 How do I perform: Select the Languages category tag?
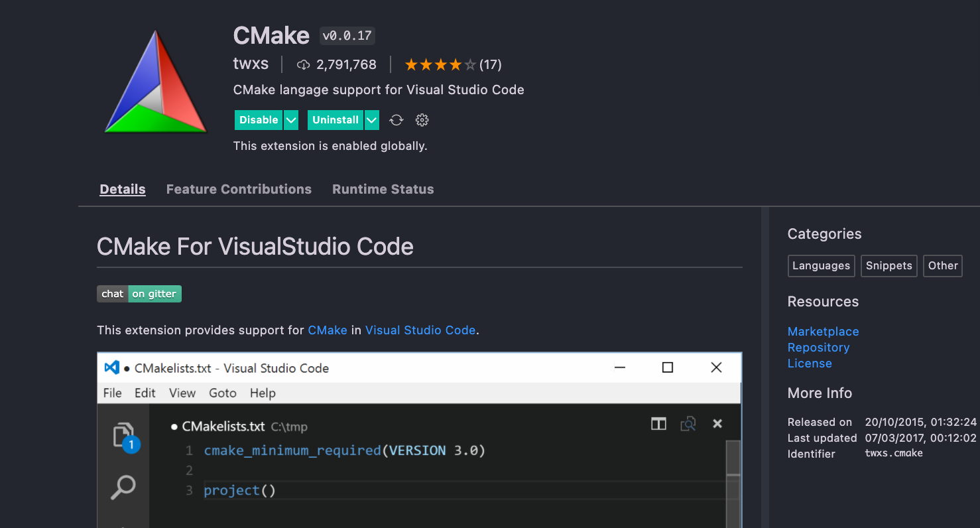822,266
